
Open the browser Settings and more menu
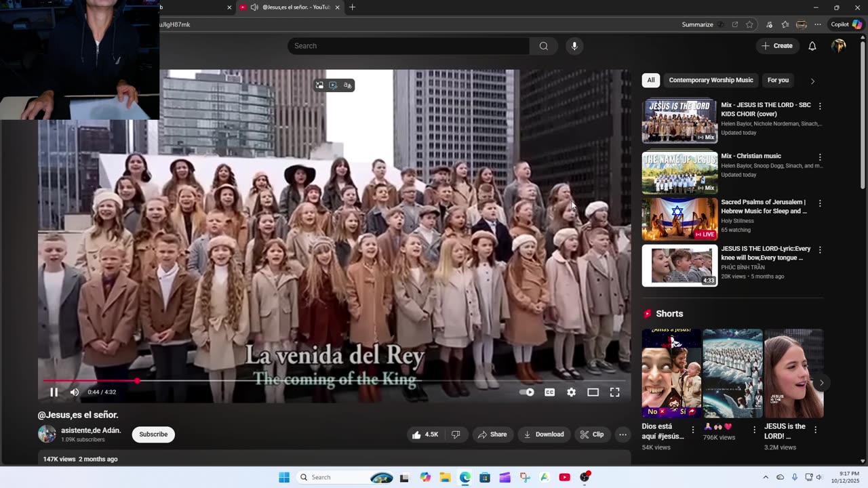coord(818,24)
